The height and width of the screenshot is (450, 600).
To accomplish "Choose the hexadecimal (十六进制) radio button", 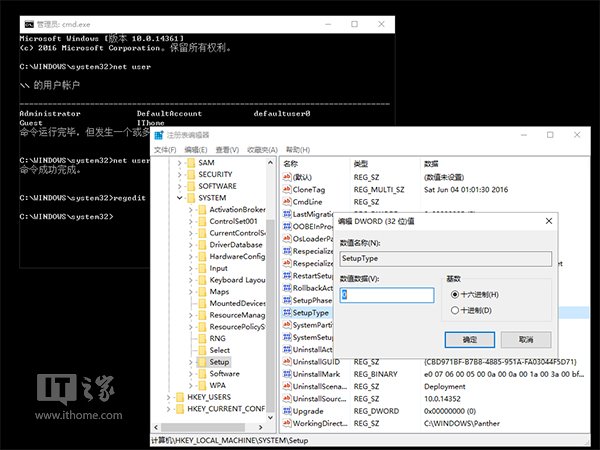I will (456, 294).
